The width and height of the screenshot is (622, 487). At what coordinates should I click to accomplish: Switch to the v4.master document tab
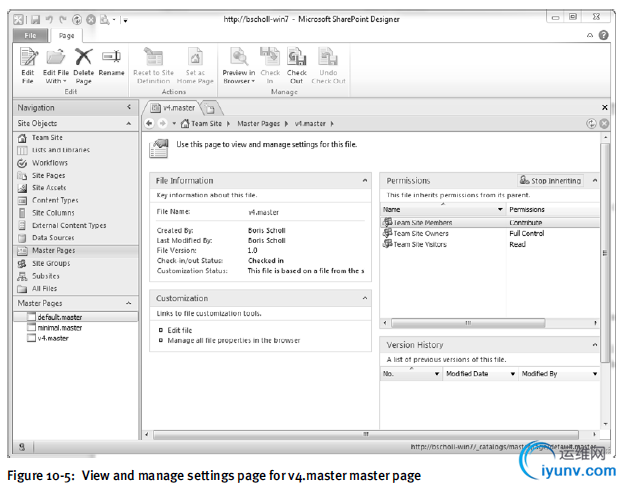(175, 107)
